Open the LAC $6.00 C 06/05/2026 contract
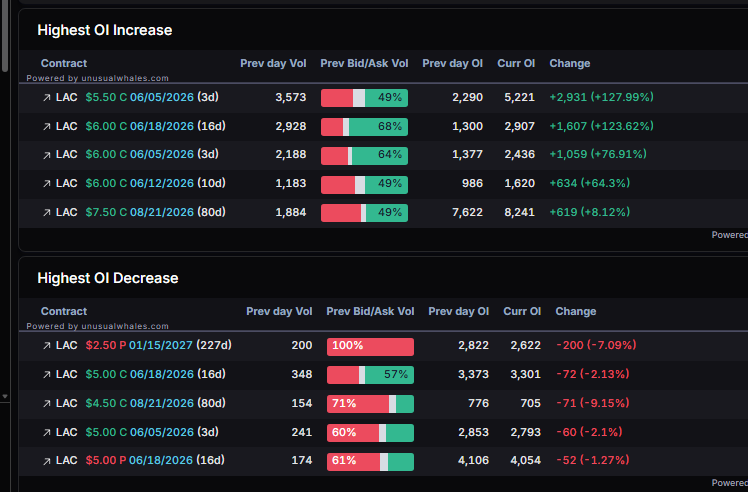This screenshot has height=492, width=748. (x=137, y=155)
